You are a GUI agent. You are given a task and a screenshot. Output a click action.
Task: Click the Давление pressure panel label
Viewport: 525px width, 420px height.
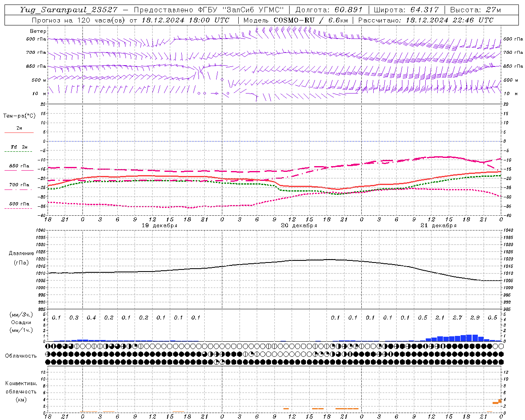point(21,253)
